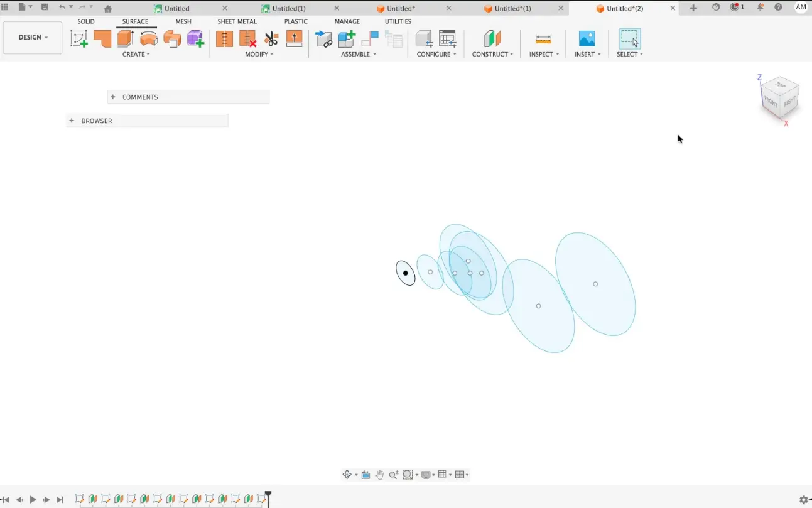Select the Create Sketch tool
812x508 pixels.
pyautogui.click(x=79, y=39)
